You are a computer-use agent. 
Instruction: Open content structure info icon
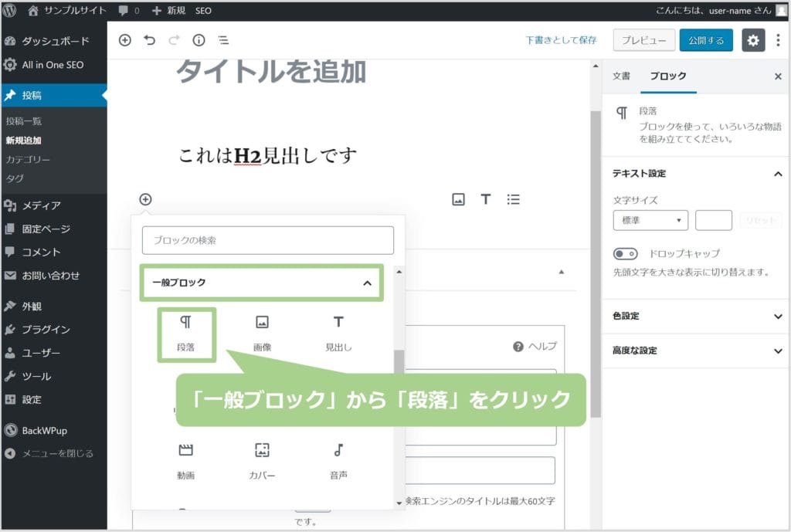[x=199, y=40]
